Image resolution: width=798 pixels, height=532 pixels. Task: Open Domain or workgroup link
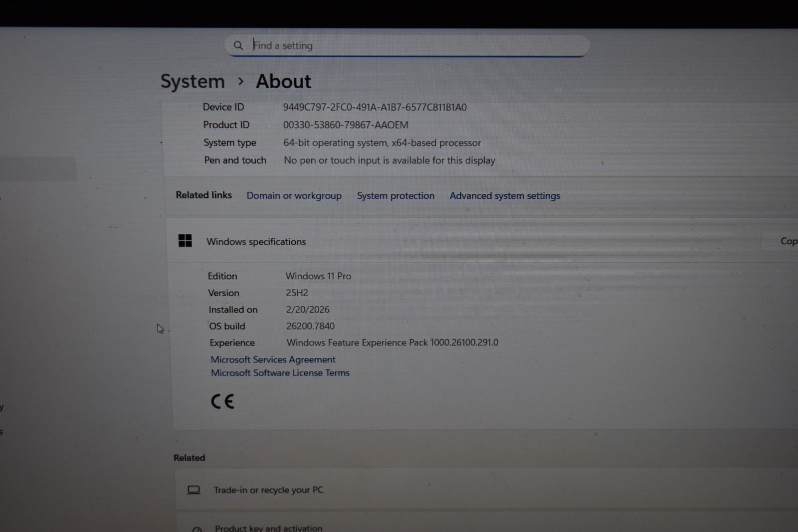[294, 195]
